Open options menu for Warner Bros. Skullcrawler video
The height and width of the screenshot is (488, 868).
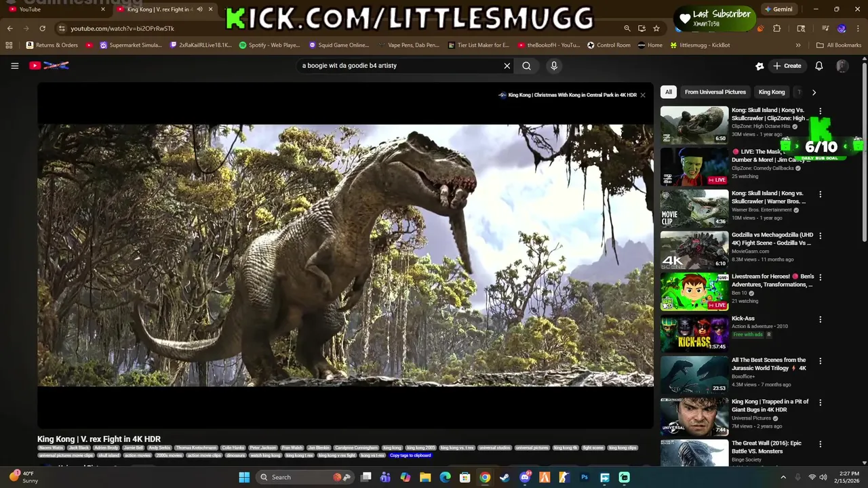tap(820, 195)
